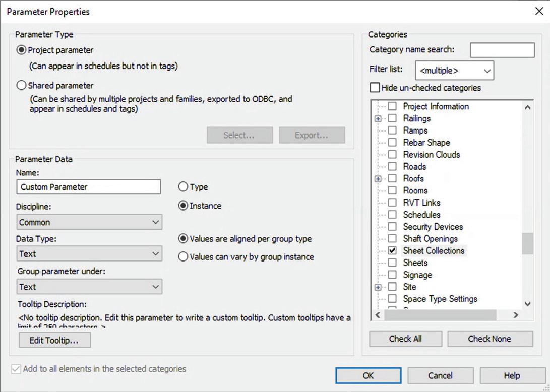Open Help for Parameter Properties
Viewport: 550px width, 392px height.
click(512, 375)
